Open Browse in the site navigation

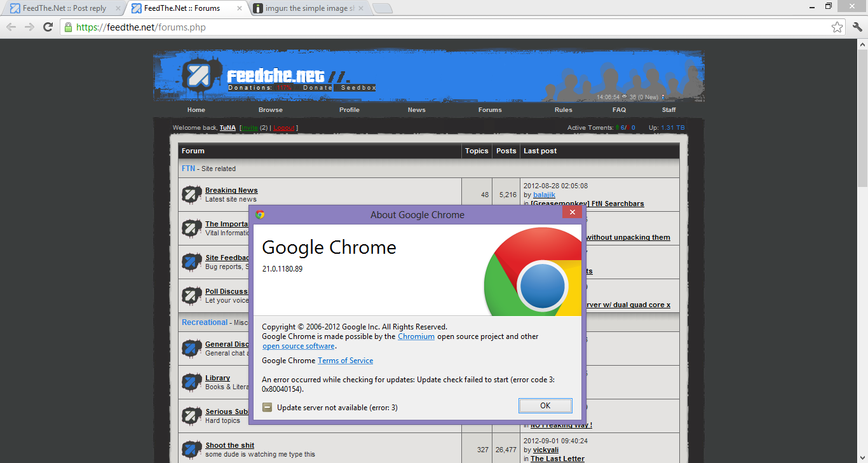pyautogui.click(x=271, y=110)
